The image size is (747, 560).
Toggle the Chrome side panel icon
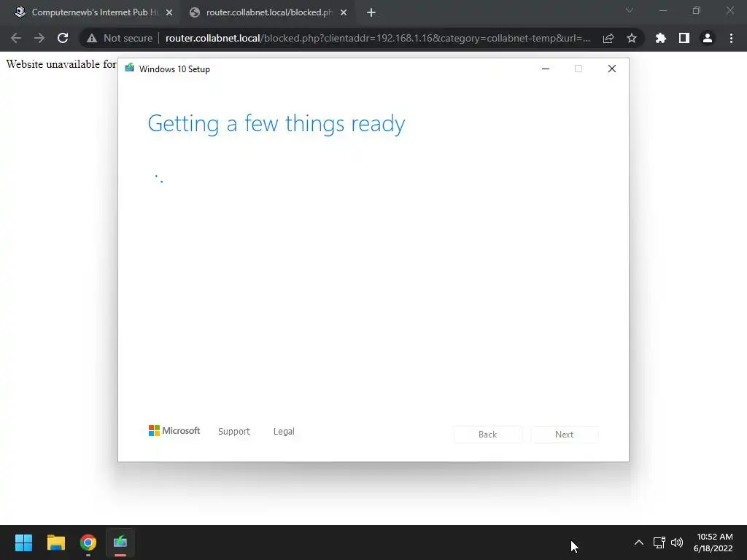684,38
